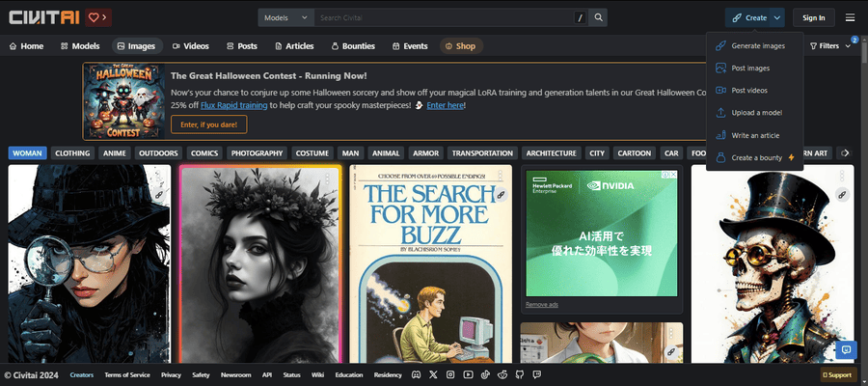The image size is (868, 386).
Task: Toggle the ANIME tag filter
Action: (115, 153)
